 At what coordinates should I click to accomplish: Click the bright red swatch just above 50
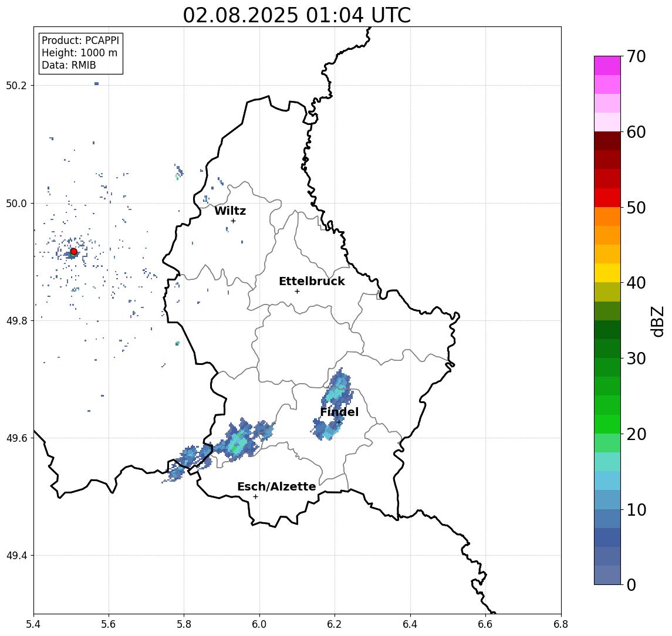tap(607, 198)
